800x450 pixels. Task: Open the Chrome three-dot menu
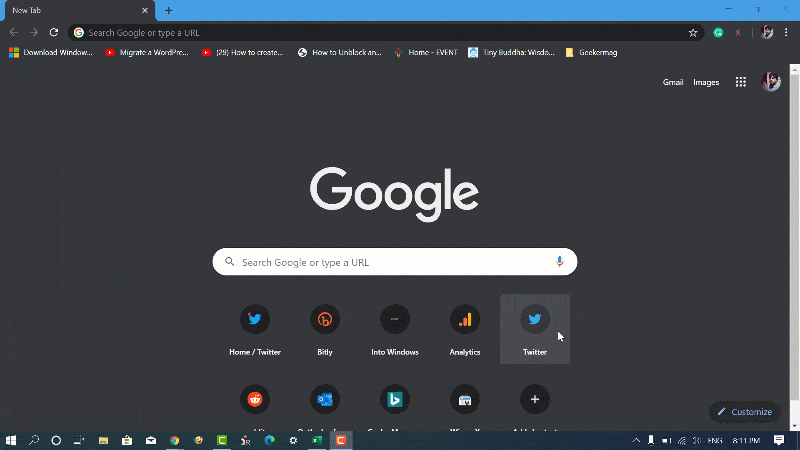pos(786,33)
